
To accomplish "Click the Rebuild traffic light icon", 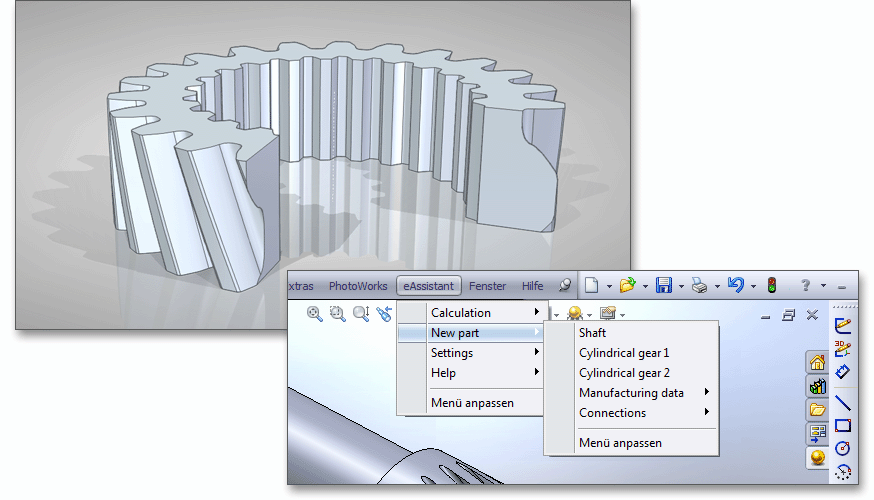I will coord(771,286).
